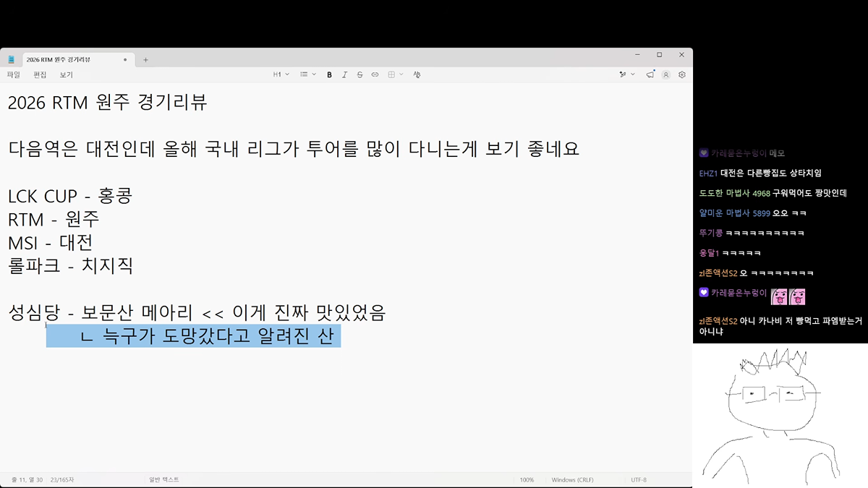Open the list formatting dropdown

[307, 74]
